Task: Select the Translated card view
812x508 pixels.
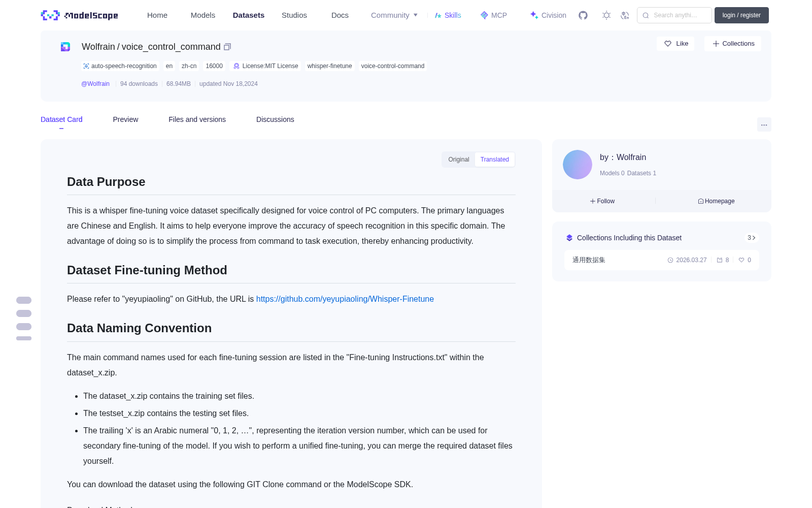Action: (x=495, y=160)
